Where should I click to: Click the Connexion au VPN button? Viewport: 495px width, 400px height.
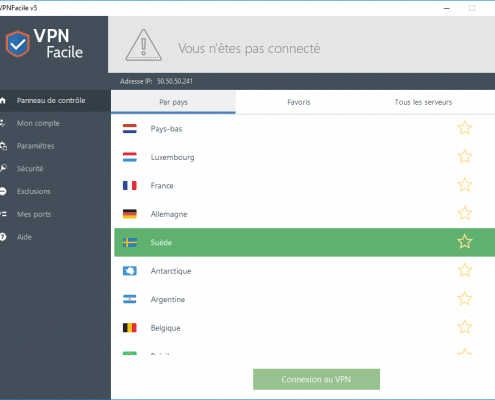(316, 379)
